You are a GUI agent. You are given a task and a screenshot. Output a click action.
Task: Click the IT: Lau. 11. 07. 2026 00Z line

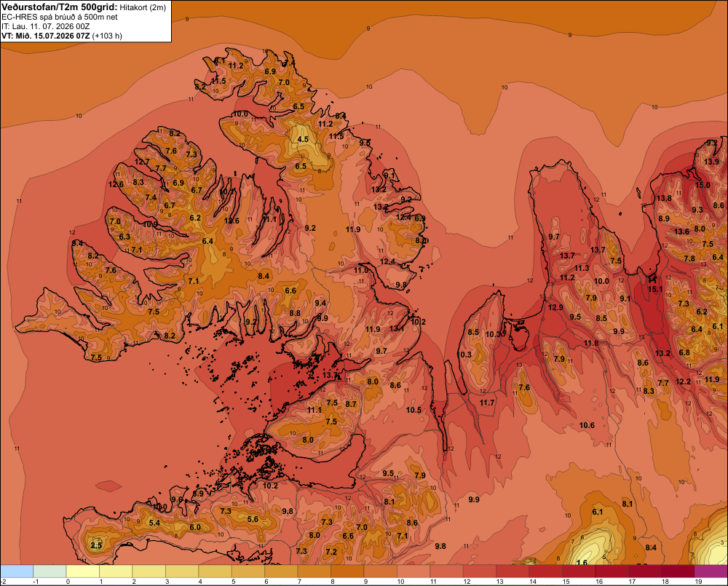click(45, 26)
